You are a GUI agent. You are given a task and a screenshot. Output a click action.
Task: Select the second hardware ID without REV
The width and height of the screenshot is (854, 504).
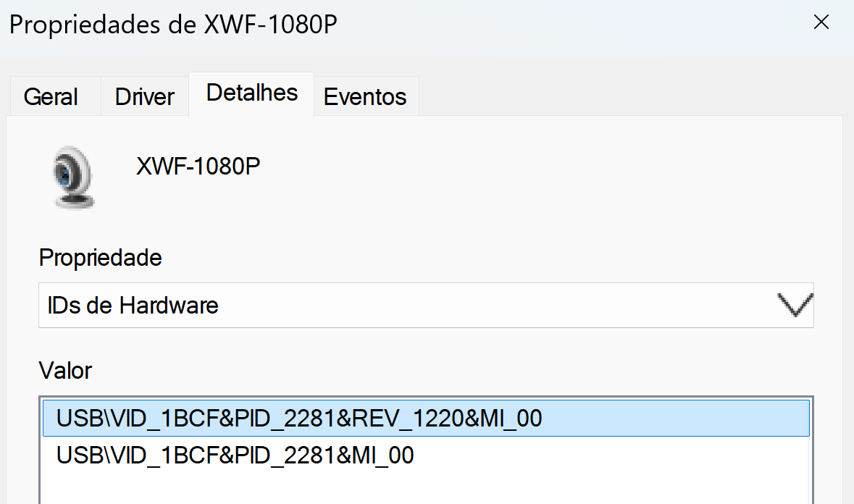tap(235, 455)
